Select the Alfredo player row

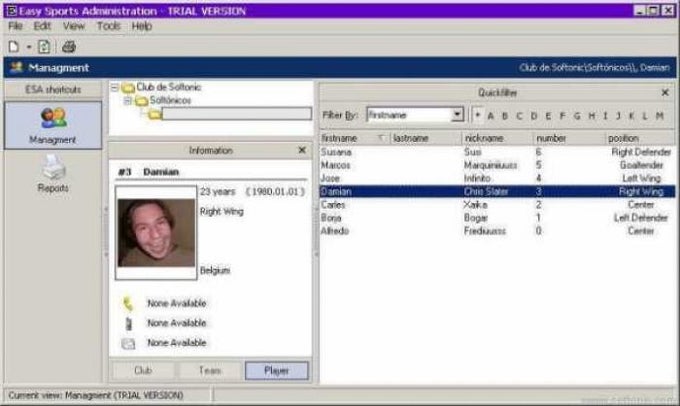(497, 231)
